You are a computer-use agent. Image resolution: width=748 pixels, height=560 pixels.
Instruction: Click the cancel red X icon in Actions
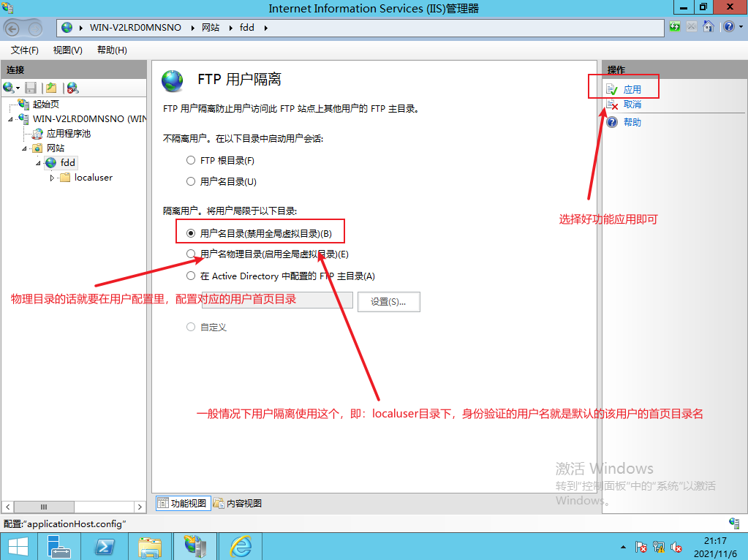coord(612,105)
